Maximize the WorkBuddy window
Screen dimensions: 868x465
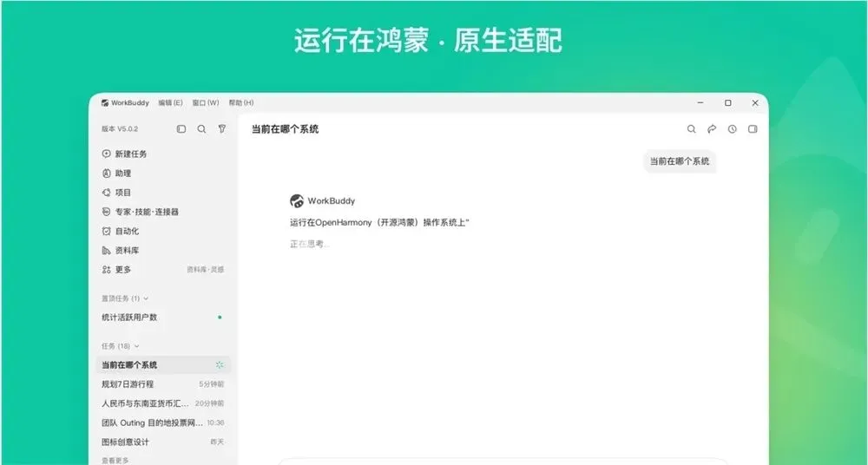coord(728,103)
